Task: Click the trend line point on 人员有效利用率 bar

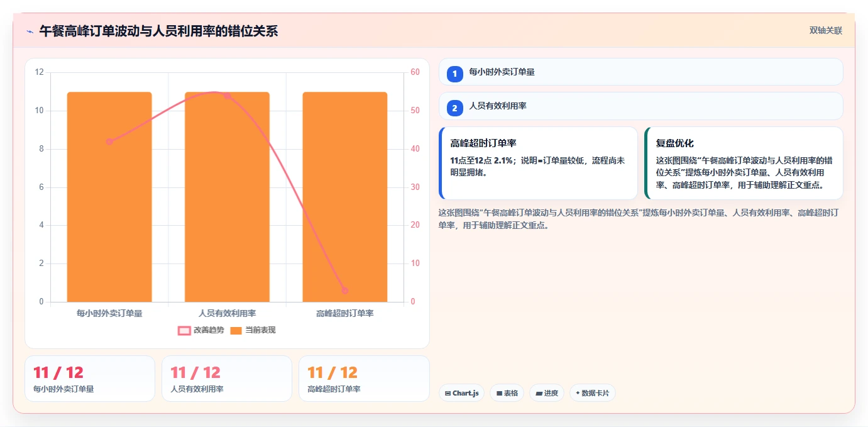Action: pyautogui.click(x=227, y=96)
